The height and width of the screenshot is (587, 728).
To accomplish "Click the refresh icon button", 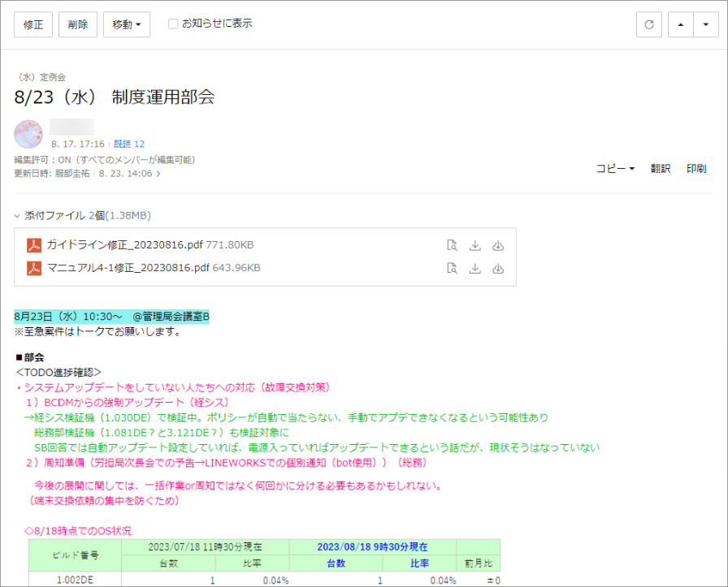I will pos(648,24).
